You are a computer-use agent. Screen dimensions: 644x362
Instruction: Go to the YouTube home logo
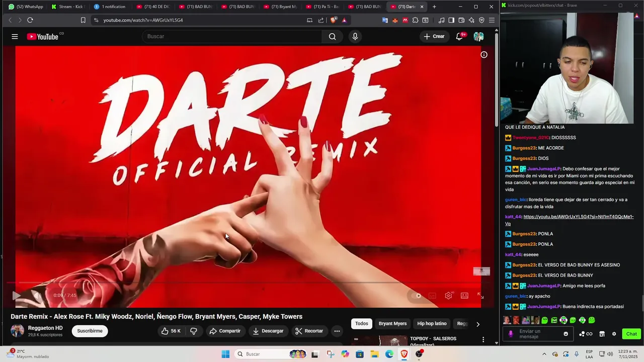click(x=42, y=36)
